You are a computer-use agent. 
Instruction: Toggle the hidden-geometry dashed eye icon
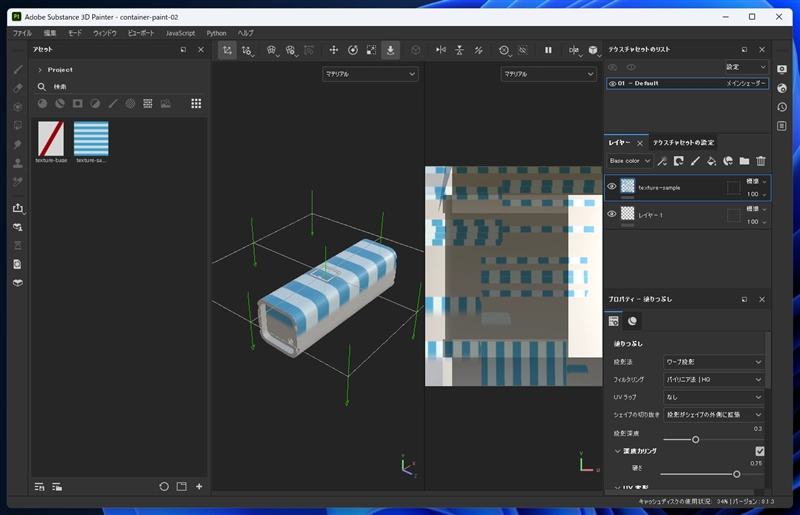522,50
